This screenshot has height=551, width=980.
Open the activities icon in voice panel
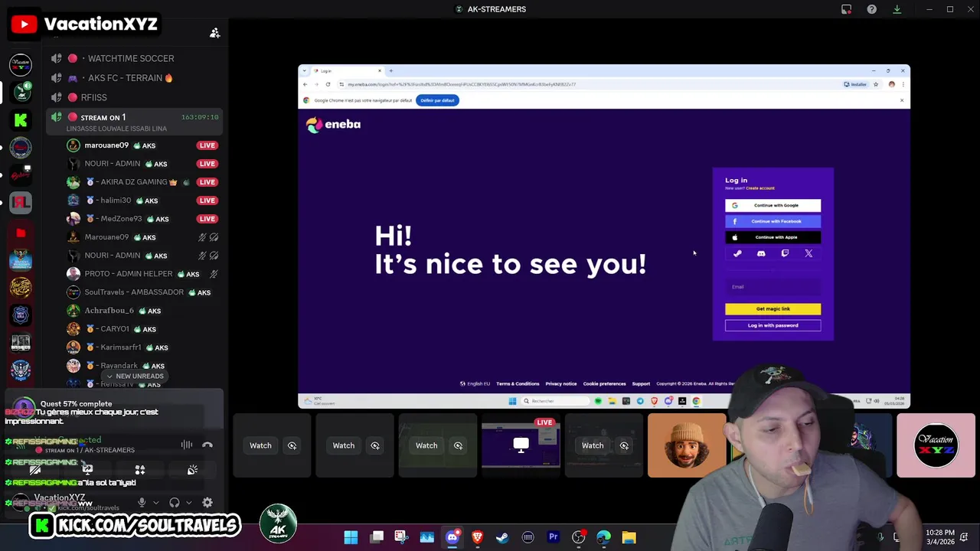[x=139, y=470]
